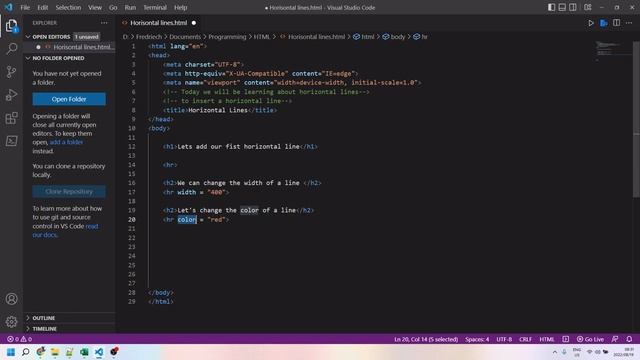Open File Explorer from taskbar

tap(55, 352)
